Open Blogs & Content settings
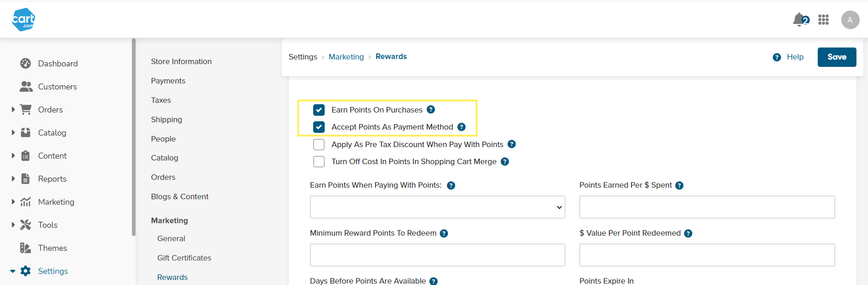Viewport: 868px width, 285px height. (179, 196)
